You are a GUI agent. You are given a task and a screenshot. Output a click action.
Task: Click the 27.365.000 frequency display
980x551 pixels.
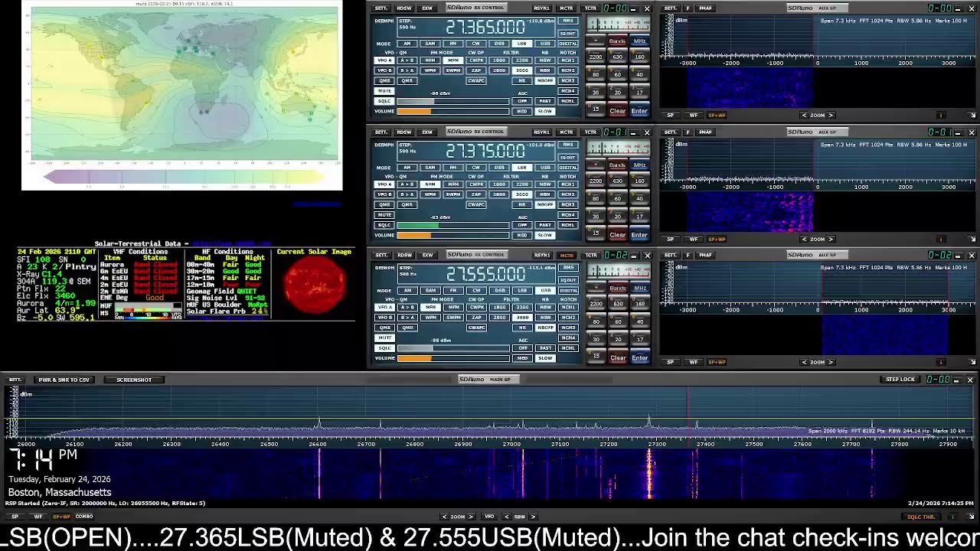click(x=485, y=28)
